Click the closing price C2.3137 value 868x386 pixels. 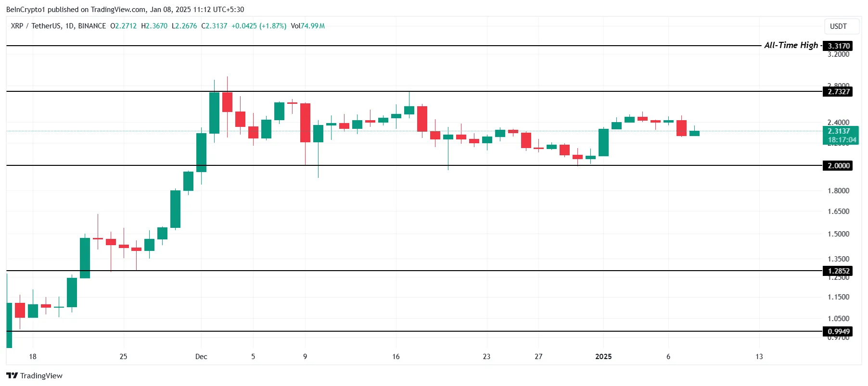[x=214, y=26]
